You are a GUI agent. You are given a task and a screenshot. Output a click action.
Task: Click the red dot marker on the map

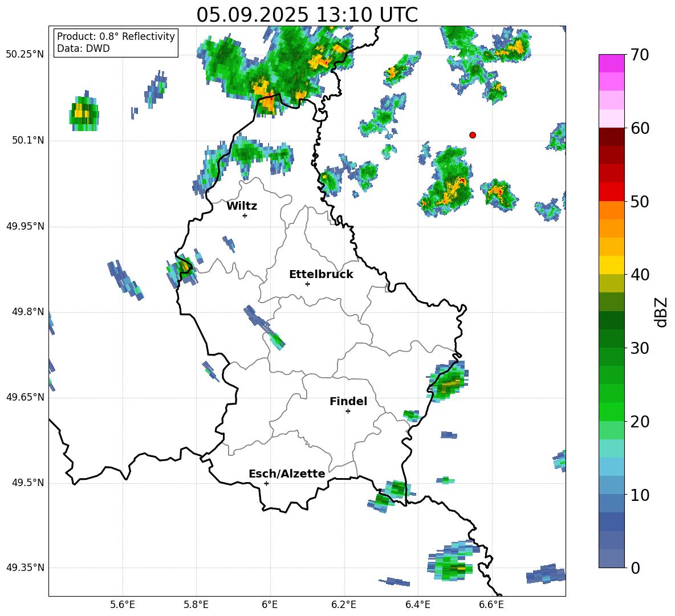[473, 135]
